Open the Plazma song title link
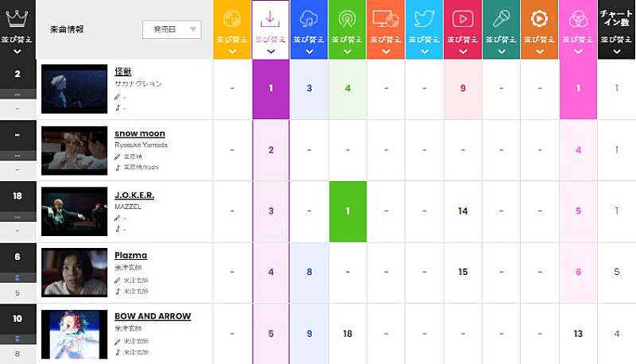Screen dimensions: 636x364 click(x=130, y=255)
